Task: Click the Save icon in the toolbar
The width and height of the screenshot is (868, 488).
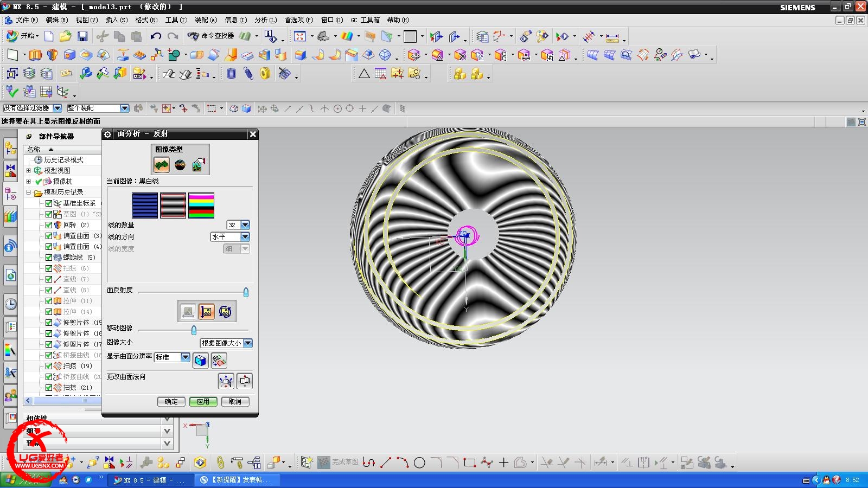Action: (x=82, y=36)
